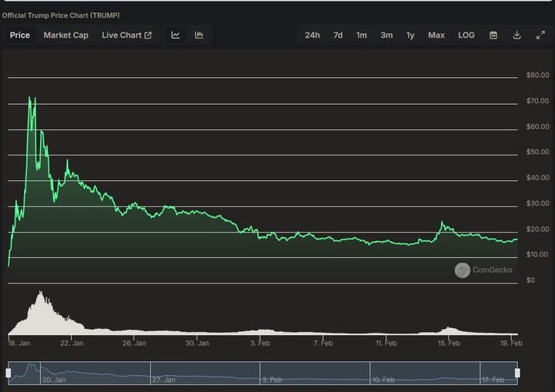
Task: Set time range to 7d
Action: pos(338,35)
